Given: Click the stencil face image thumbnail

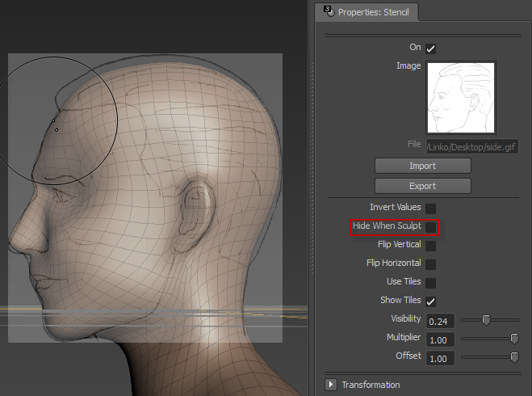Looking at the screenshot, I should 460,98.
